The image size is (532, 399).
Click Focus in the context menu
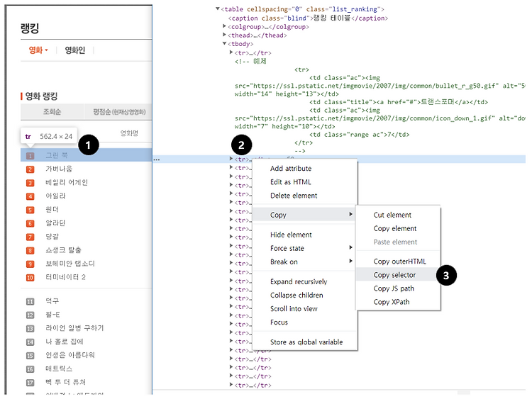point(279,322)
